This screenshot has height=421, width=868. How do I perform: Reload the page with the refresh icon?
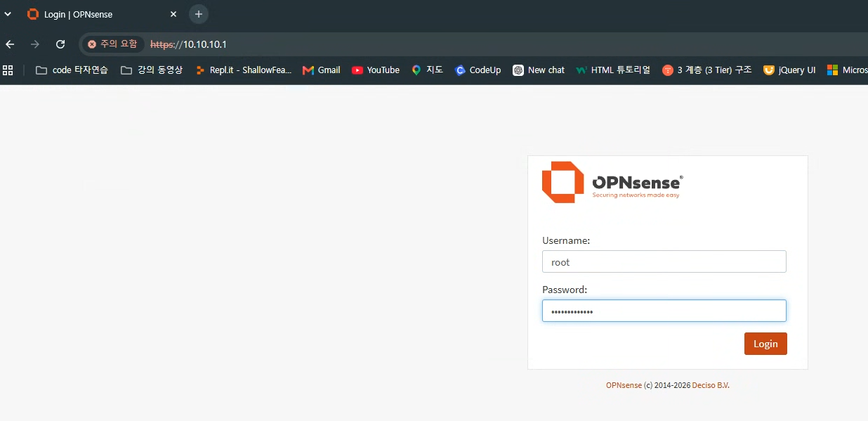(x=60, y=44)
